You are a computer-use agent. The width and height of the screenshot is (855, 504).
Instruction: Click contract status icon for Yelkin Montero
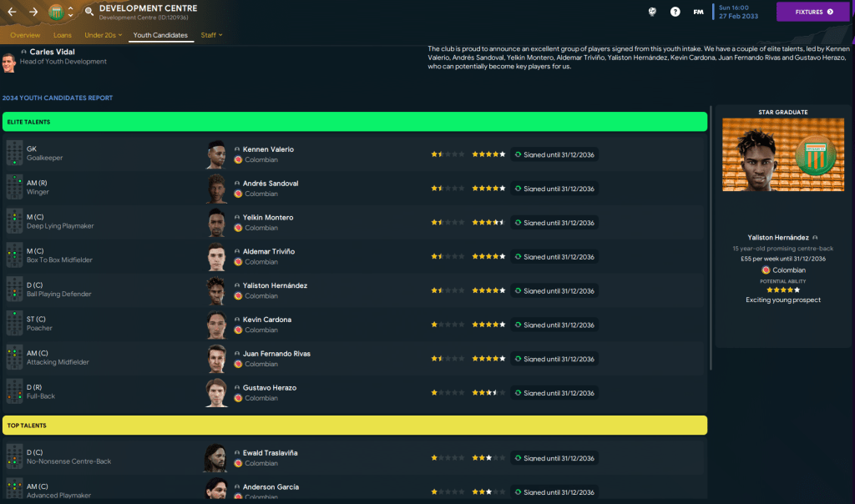click(518, 223)
